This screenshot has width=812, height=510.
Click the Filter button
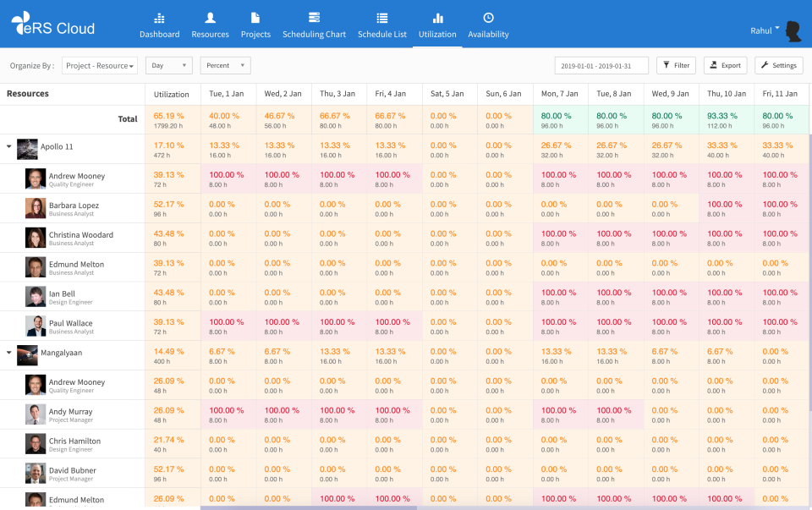click(676, 66)
